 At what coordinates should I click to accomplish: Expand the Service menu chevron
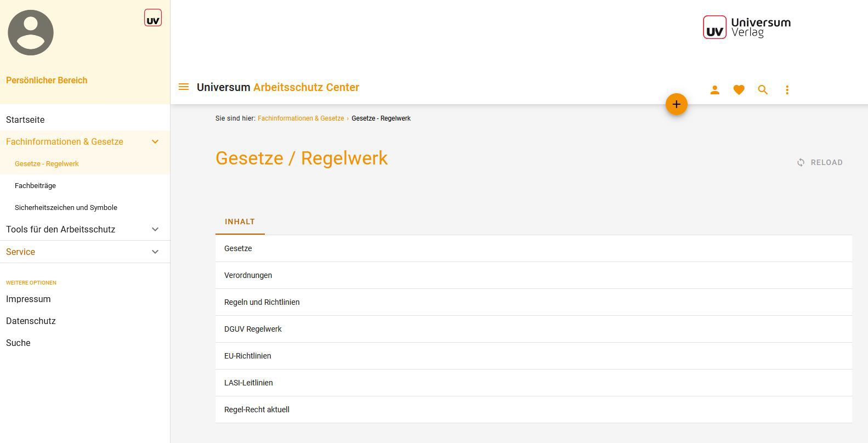pyautogui.click(x=155, y=252)
